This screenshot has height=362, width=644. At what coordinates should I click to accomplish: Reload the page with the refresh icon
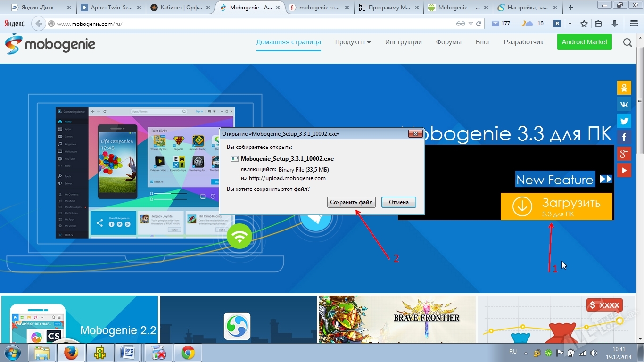click(479, 24)
